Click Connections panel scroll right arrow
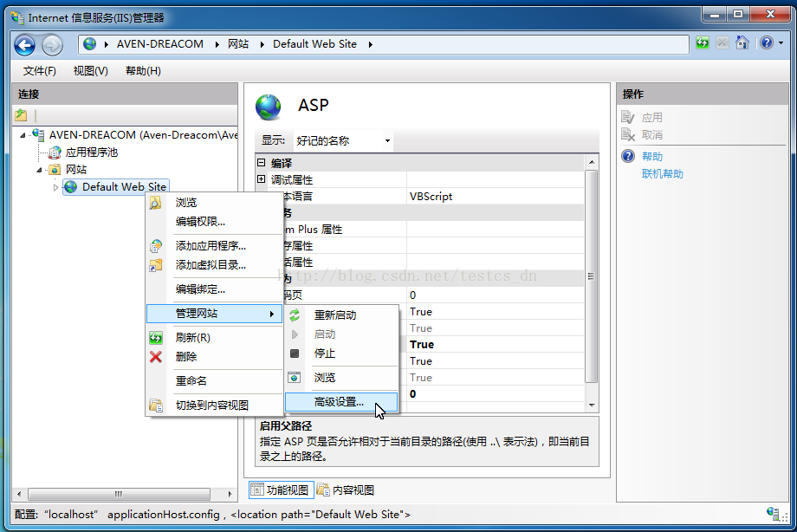The width and height of the screenshot is (797, 532). click(230, 494)
